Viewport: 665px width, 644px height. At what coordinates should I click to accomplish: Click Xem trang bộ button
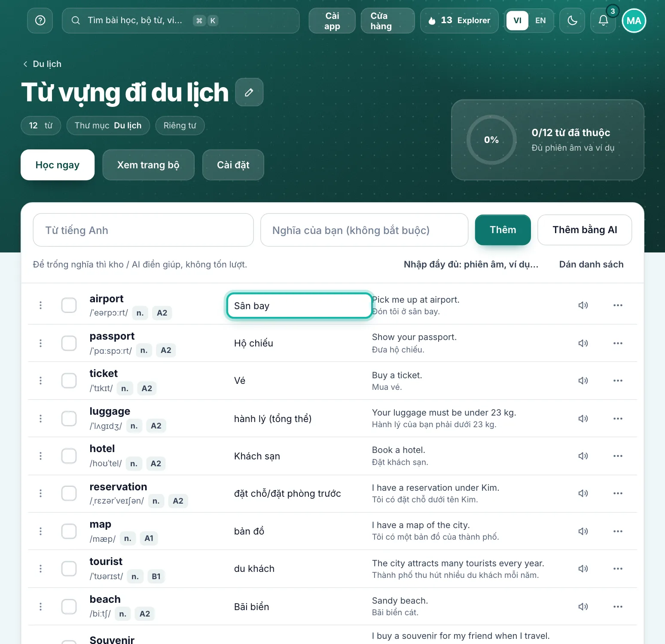coord(148,165)
